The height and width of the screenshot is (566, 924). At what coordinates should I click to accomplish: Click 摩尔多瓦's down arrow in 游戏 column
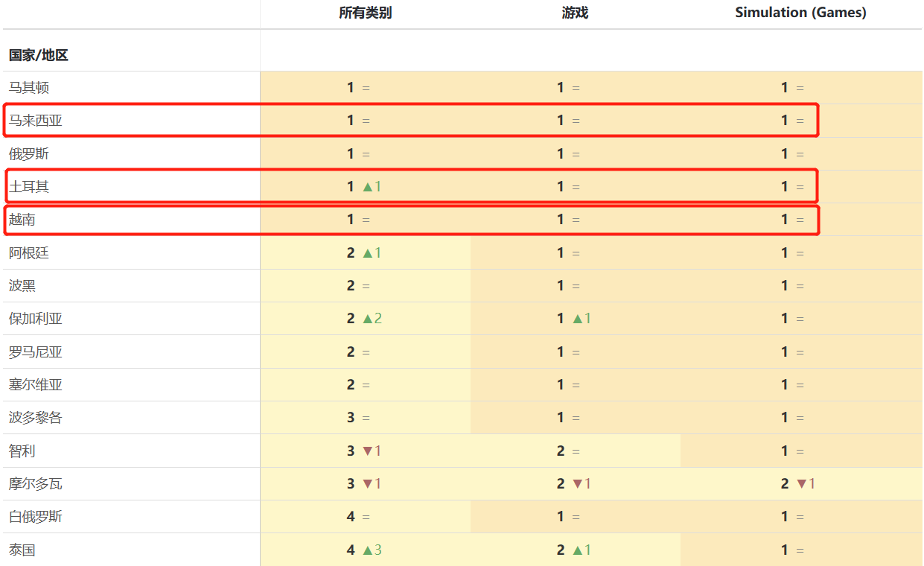pos(577,484)
